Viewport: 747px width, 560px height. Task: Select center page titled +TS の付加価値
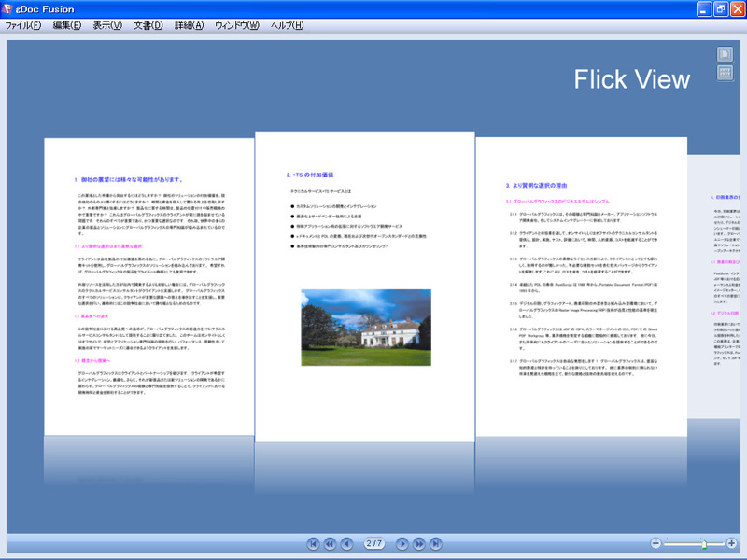click(365, 287)
